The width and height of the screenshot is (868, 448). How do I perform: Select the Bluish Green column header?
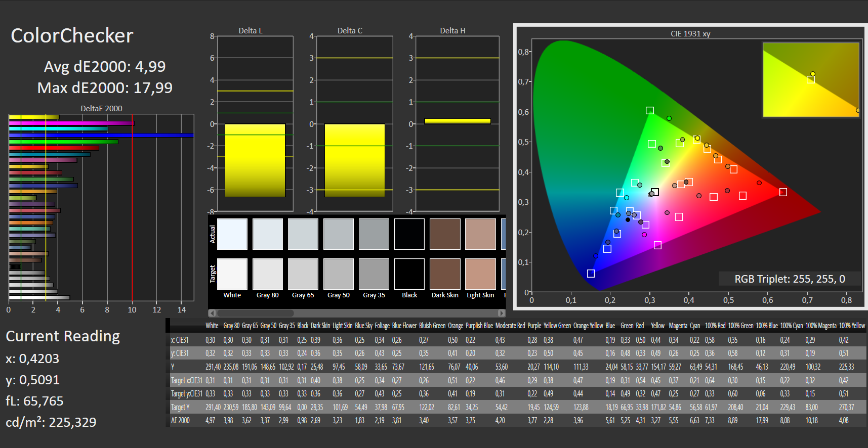(x=432, y=326)
